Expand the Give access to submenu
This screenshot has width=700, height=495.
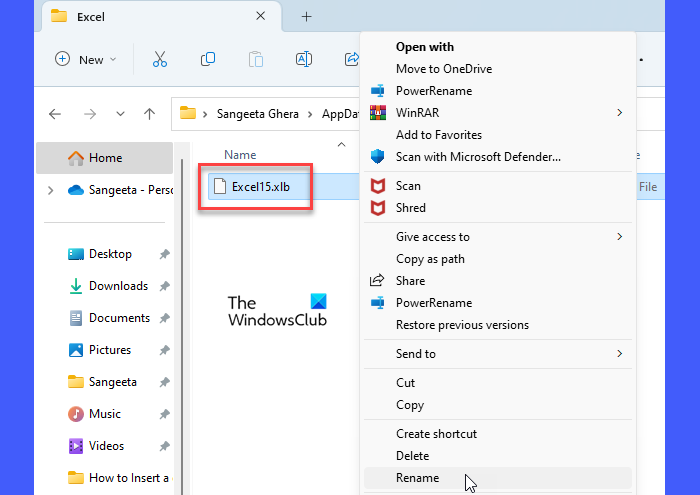click(498, 237)
